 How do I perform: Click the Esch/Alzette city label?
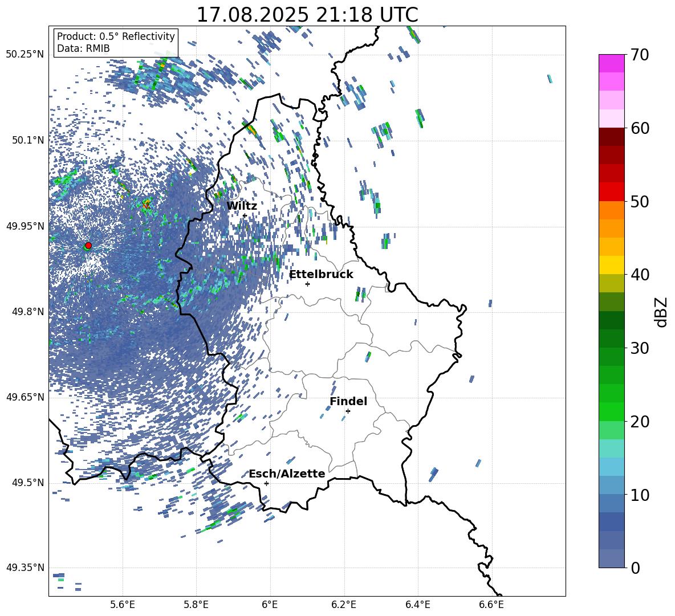pos(287,474)
